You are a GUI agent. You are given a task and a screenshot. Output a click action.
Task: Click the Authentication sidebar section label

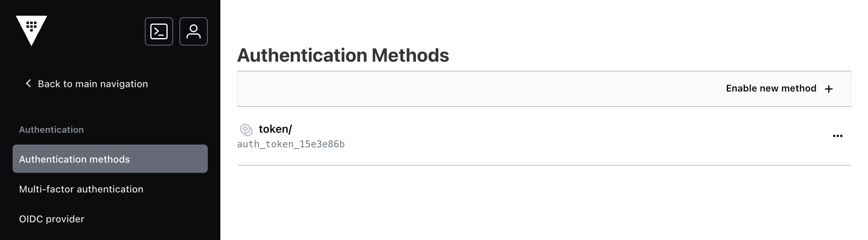(52, 130)
